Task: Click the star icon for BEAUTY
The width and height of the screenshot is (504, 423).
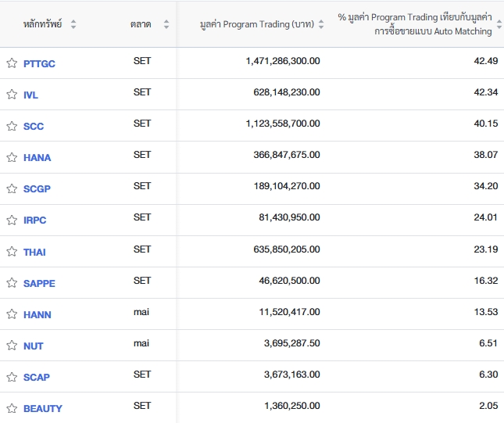Action: tap(12, 408)
